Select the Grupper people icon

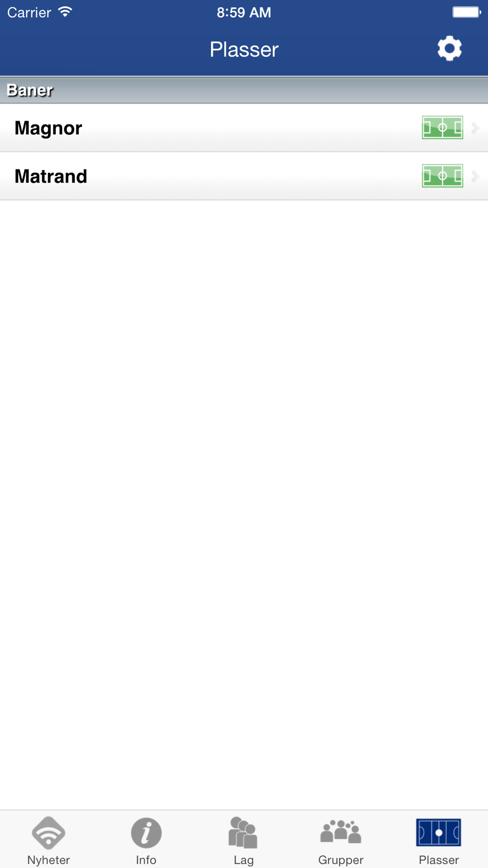[341, 831]
